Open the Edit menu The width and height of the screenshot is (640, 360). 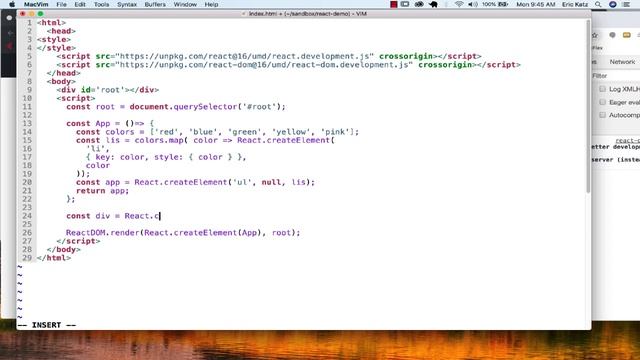click(80, 4)
